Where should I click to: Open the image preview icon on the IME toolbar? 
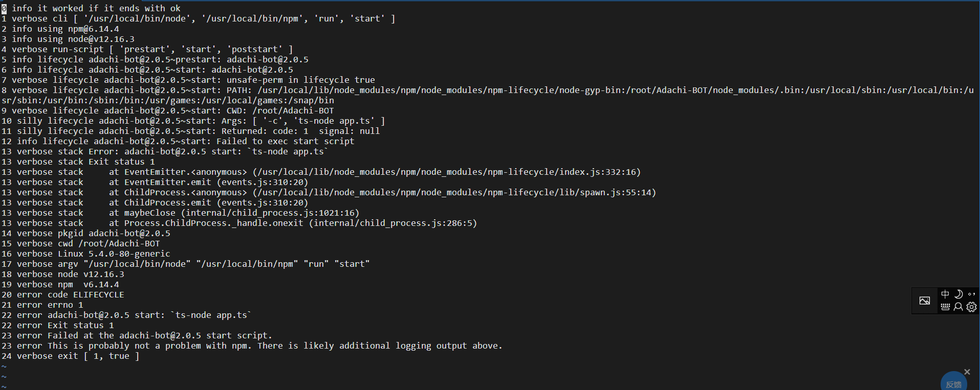(925, 302)
